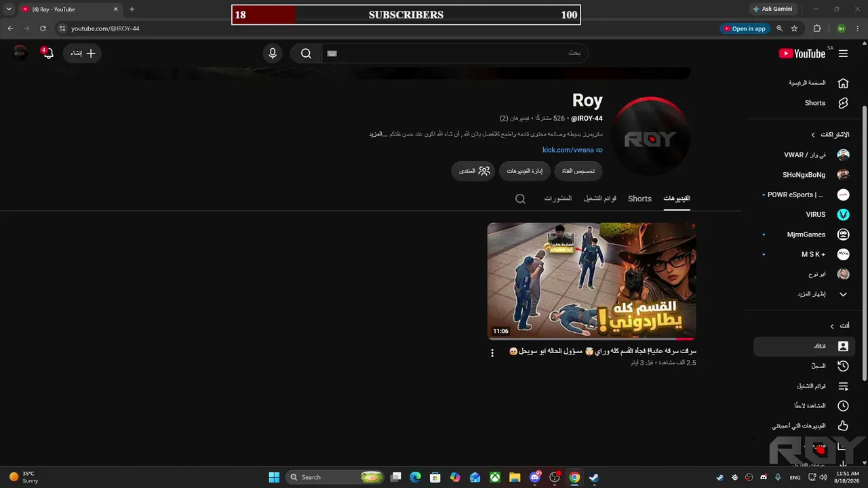Open Steam from the taskbar
Image resolution: width=868 pixels, height=488 pixels.
pos(594,477)
